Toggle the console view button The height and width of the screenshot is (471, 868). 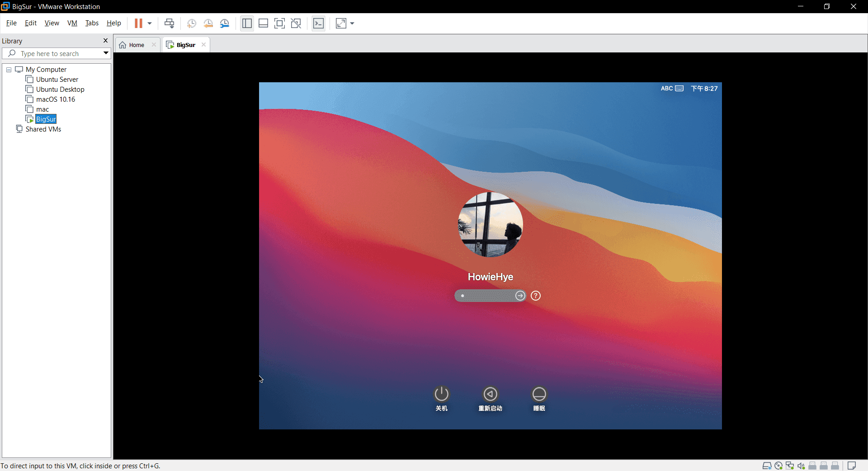(319, 24)
